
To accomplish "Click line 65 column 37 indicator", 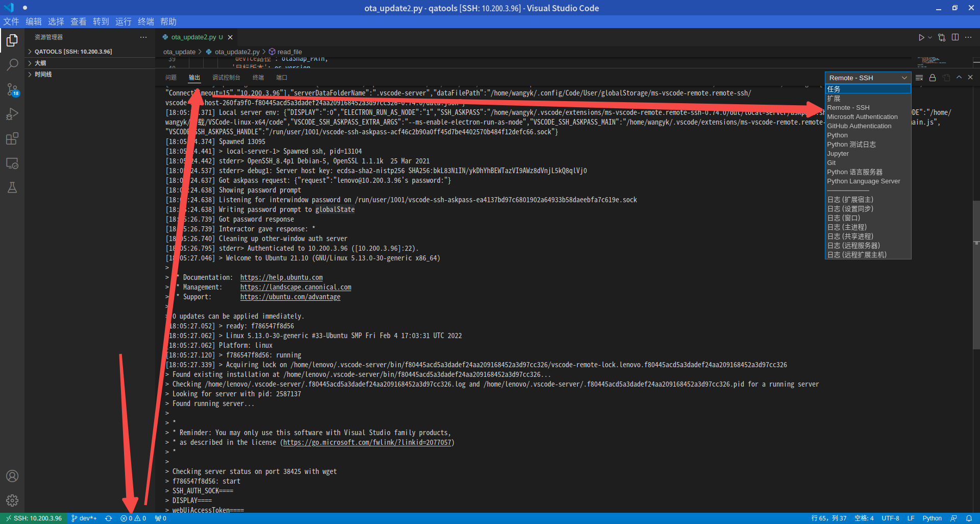I will (x=829, y=518).
